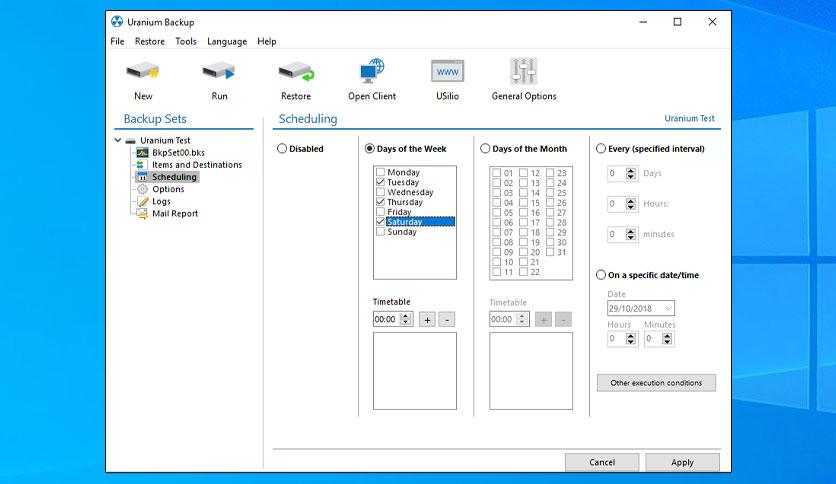Click the empty weekly timetable list box
This screenshot has width=836, height=484.
point(415,371)
